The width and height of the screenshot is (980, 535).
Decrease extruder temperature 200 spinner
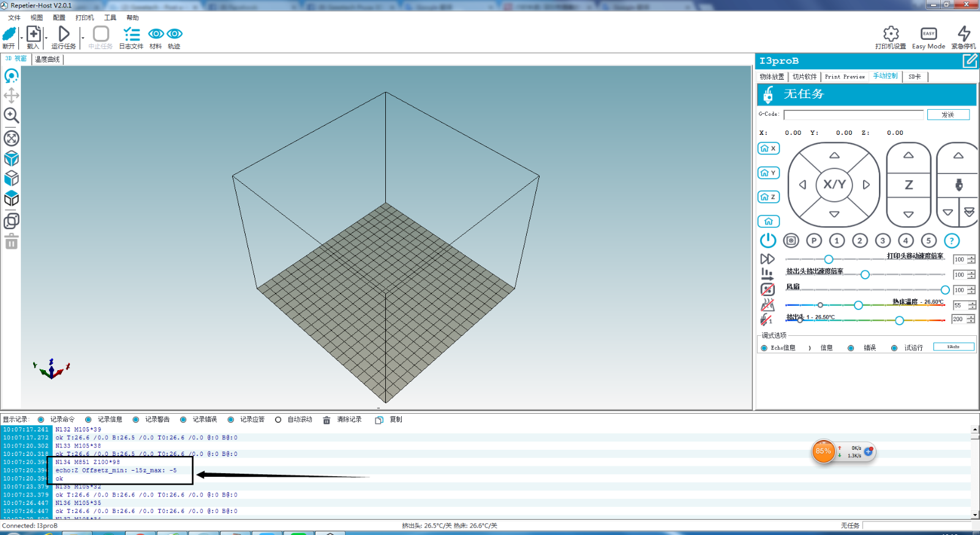(971, 321)
